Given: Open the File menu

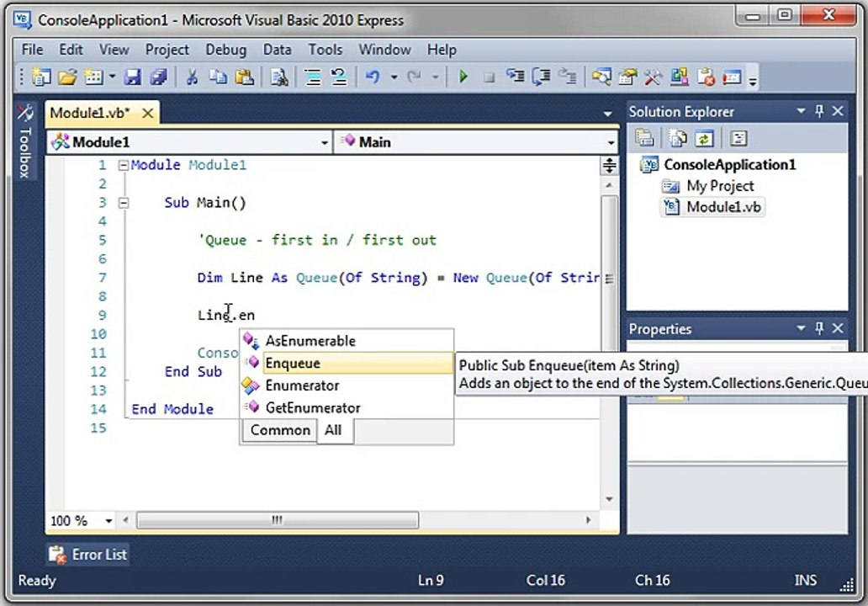Looking at the screenshot, I should click(x=32, y=50).
